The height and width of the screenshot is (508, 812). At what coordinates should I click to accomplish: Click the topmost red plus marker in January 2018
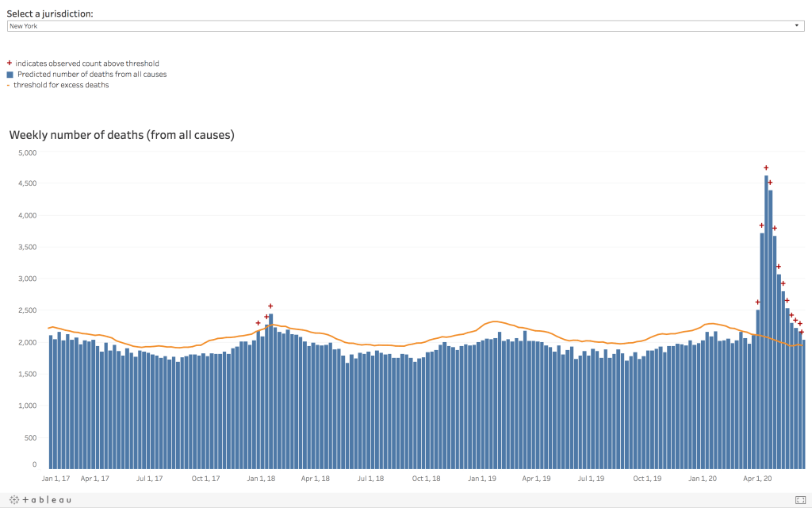tap(270, 306)
